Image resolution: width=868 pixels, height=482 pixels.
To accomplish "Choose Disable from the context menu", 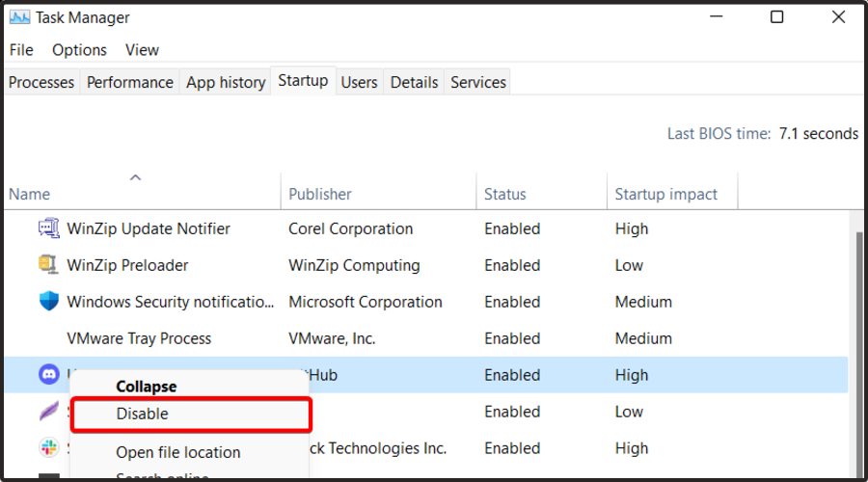I will point(143,414).
